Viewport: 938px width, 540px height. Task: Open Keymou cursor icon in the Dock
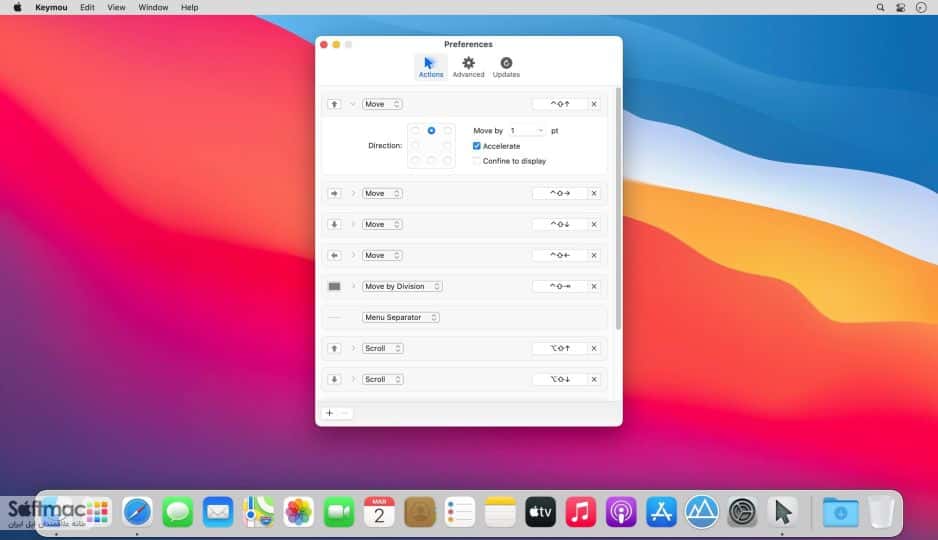click(782, 512)
